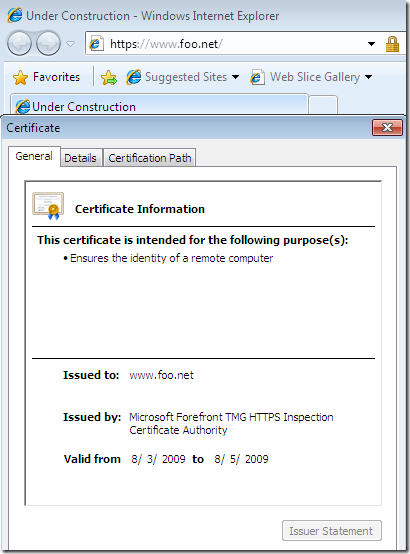
Task: Click the page icon in address bar
Action: click(95, 44)
